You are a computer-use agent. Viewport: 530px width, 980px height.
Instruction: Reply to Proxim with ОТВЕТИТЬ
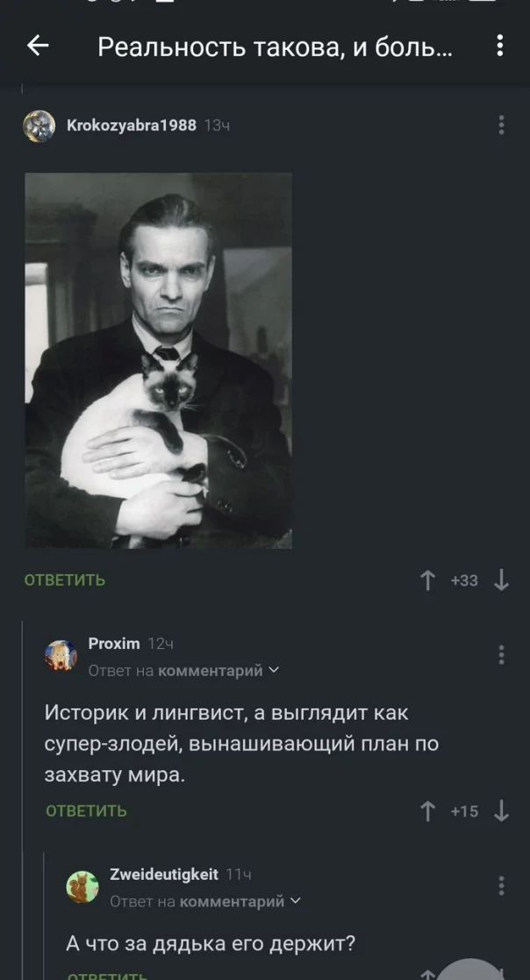(86, 811)
